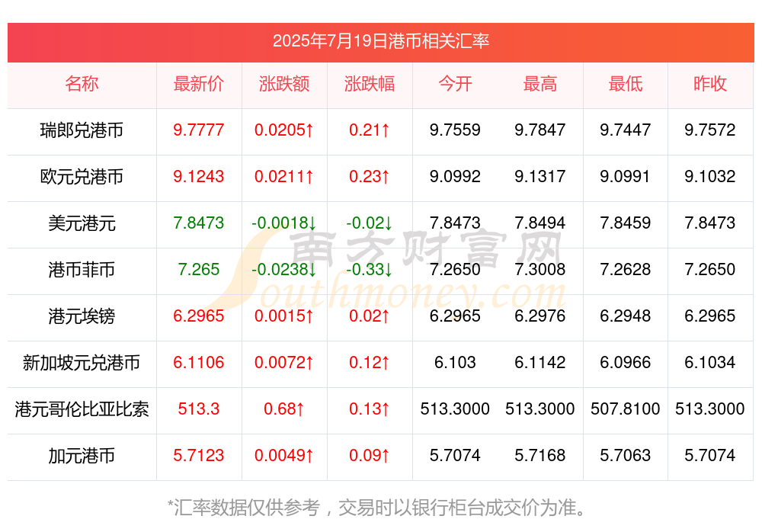Click the 名称 column header

[82, 84]
